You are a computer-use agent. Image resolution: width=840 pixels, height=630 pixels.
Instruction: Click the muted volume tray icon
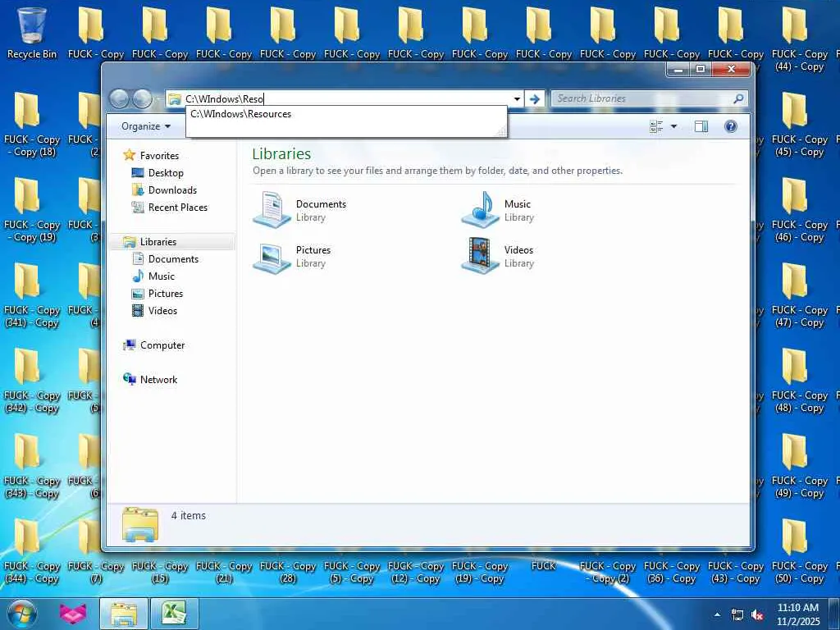(x=757, y=615)
